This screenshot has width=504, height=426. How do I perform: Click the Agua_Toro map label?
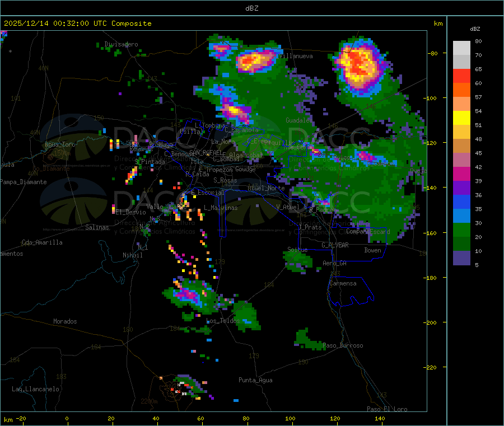[60, 144]
